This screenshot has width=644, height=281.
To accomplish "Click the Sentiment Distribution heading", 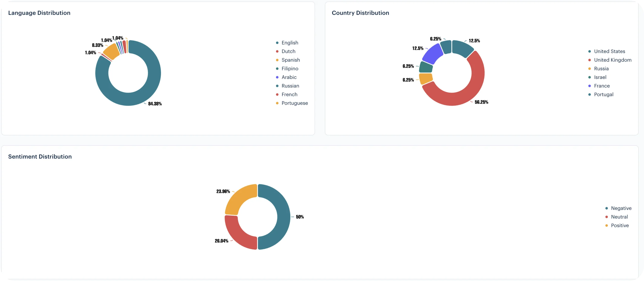I will (40, 156).
